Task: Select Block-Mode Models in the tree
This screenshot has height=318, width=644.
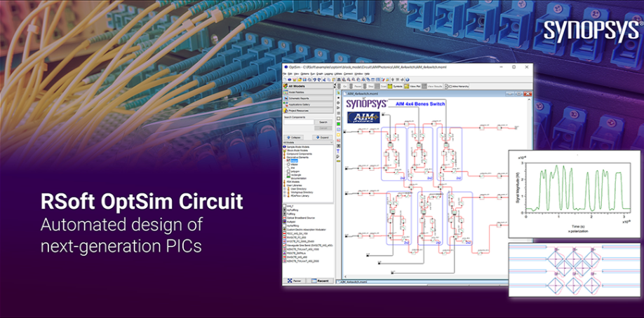Action: coord(297,150)
